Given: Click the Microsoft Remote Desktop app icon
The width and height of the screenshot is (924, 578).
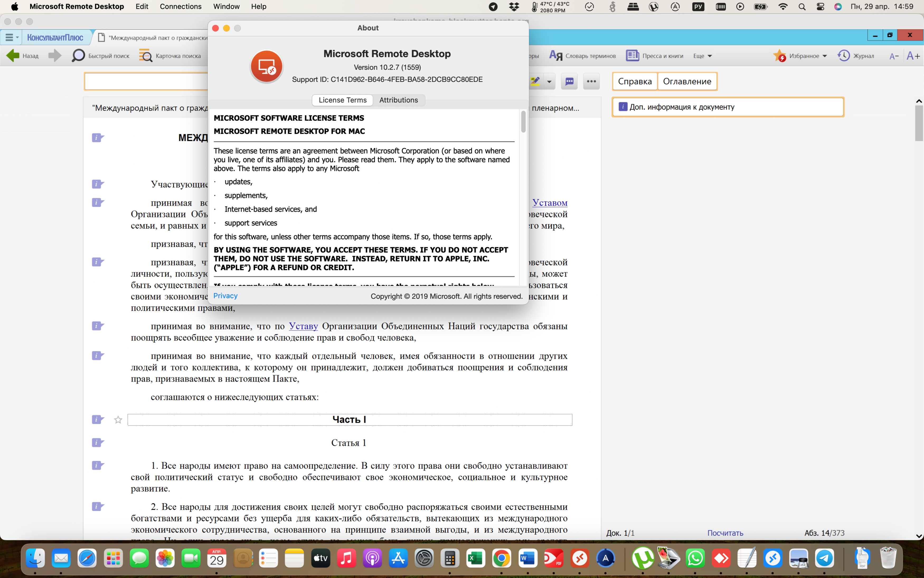Looking at the screenshot, I should tap(267, 67).
